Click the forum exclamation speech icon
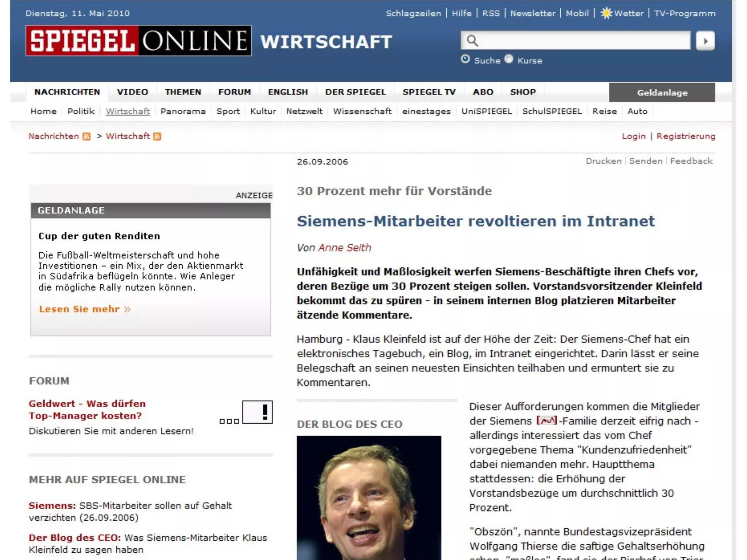This screenshot has width=747, height=560. (x=257, y=412)
